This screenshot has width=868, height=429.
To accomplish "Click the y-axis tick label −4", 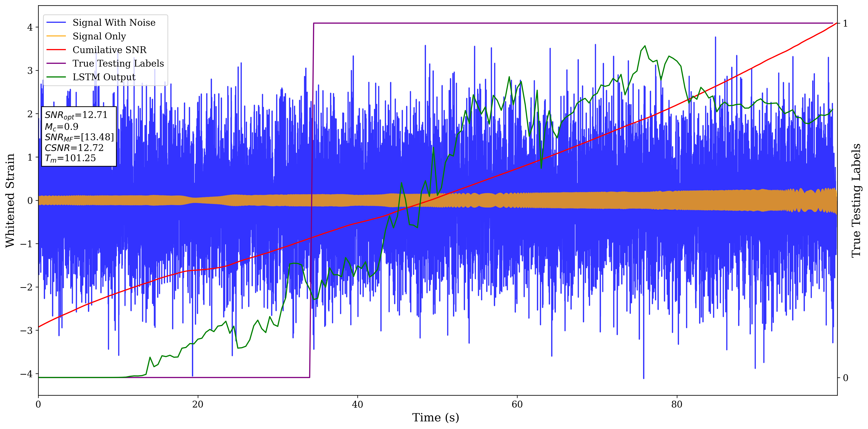I will (26, 374).
